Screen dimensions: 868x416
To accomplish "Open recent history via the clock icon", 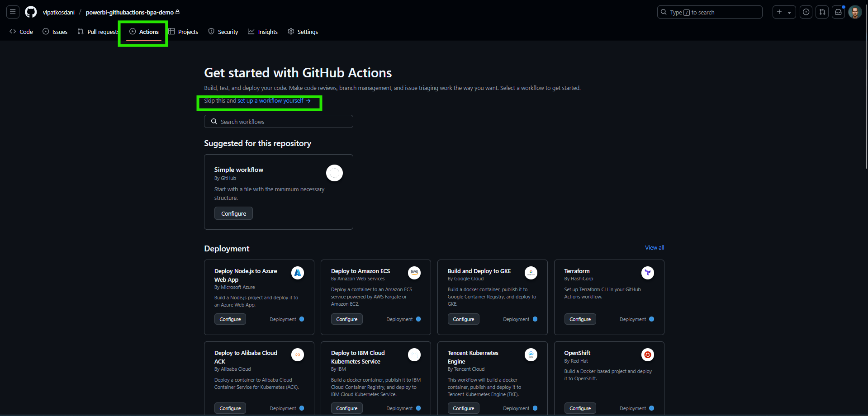I will coord(806,12).
